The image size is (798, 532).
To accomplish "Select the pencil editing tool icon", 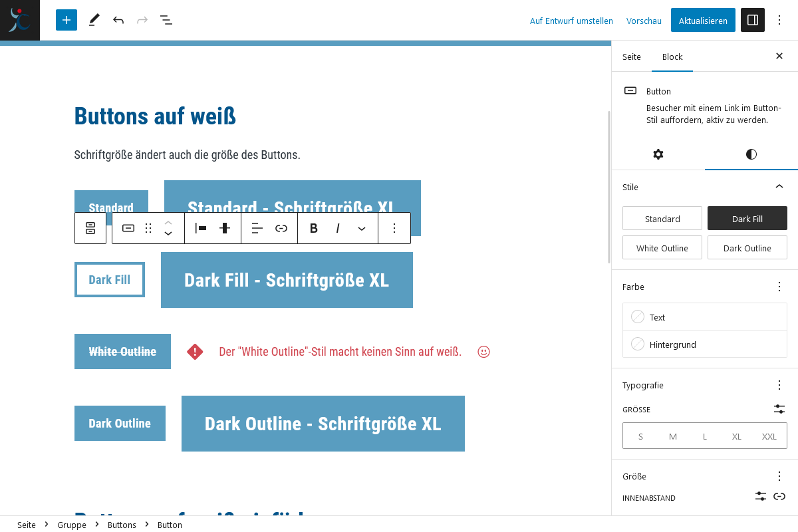I will pyautogui.click(x=94, y=20).
